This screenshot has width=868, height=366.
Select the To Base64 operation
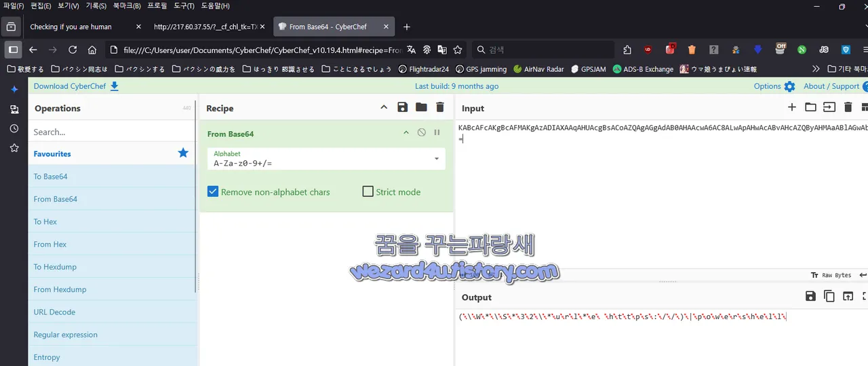click(112, 177)
